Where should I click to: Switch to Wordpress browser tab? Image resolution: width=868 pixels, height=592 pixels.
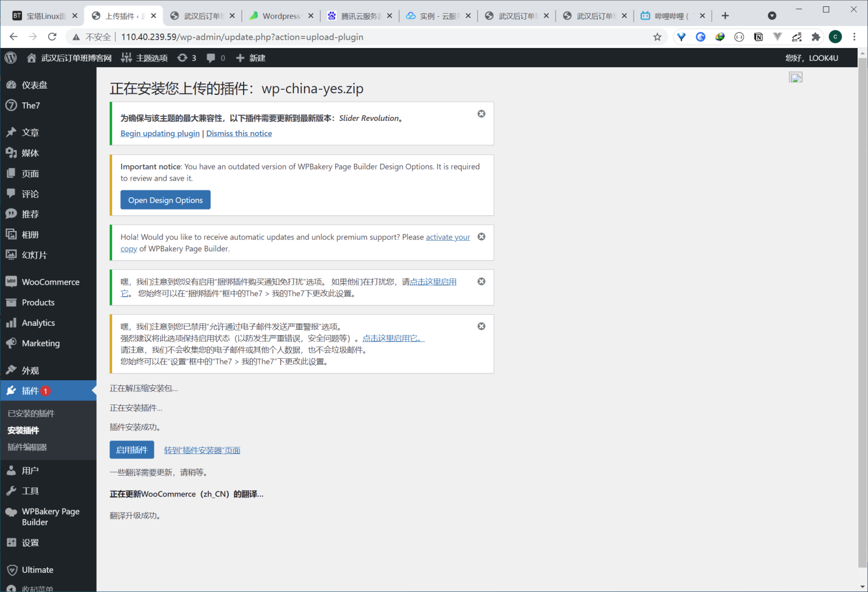pyautogui.click(x=281, y=16)
